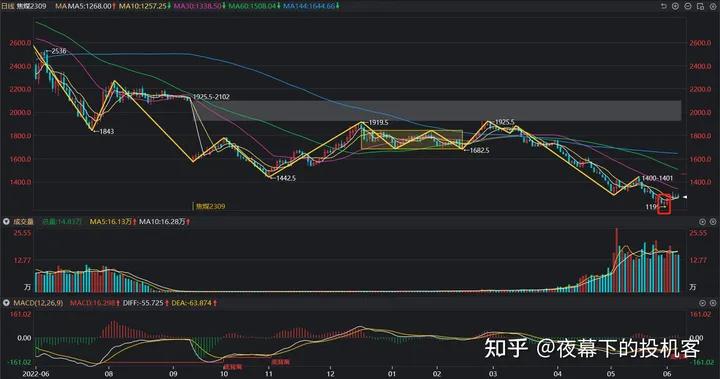Click the zoom-out minus circle icon
Viewport: 720px width, 379px height.
pyautogui.click(x=688, y=6)
